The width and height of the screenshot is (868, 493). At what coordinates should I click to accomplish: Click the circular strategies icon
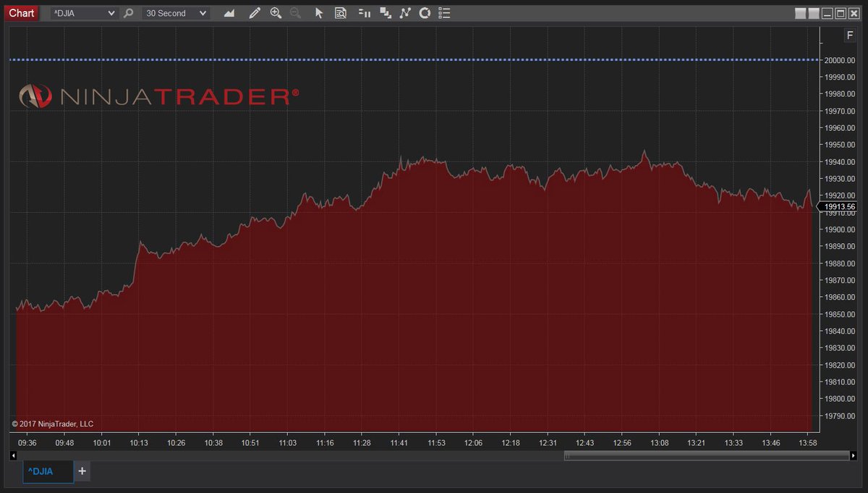[425, 13]
